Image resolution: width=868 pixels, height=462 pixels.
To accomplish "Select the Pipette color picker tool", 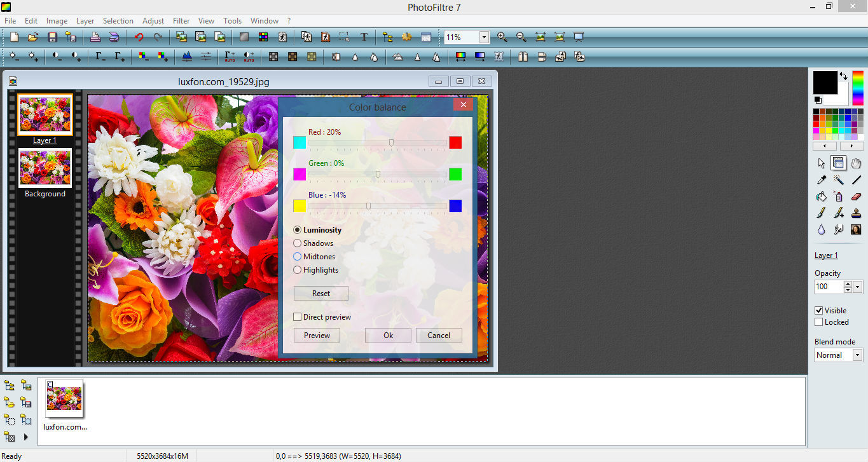I will pos(821,180).
